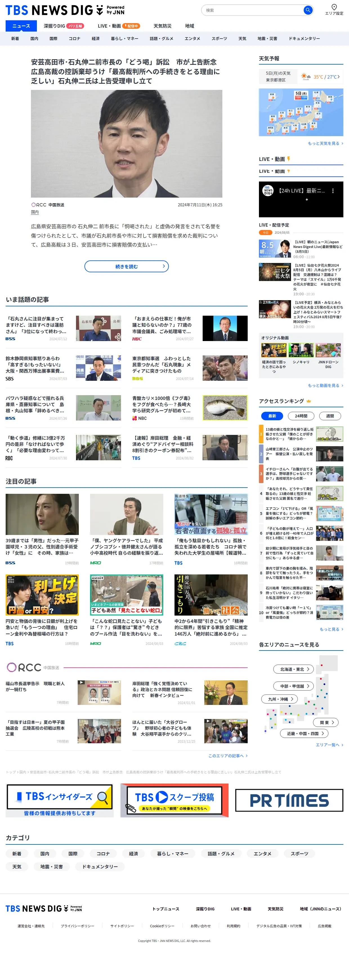Open the スポーツ sub-navigation item
The image size is (349, 980).
coord(219,38)
